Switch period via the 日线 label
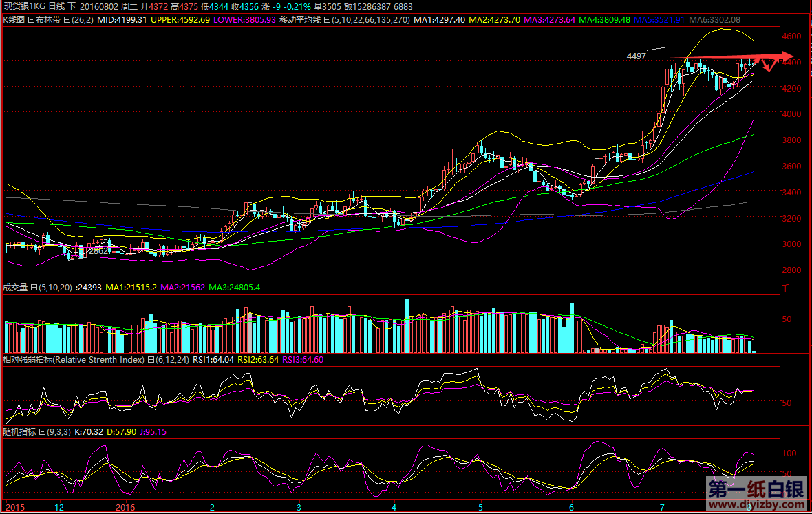Screen dimensions: 812x514 [x=56, y=7]
